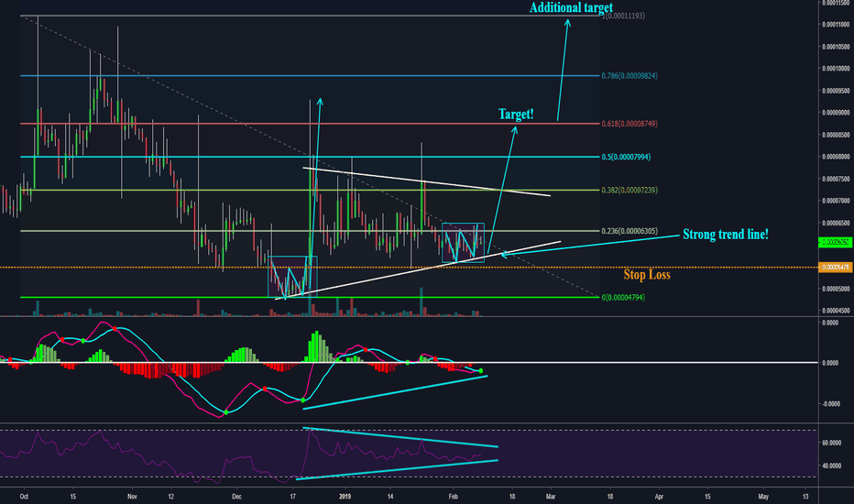The width and height of the screenshot is (854, 504).
Task: Click 0.00010500 on the price axis
Action: coord(836,47)
